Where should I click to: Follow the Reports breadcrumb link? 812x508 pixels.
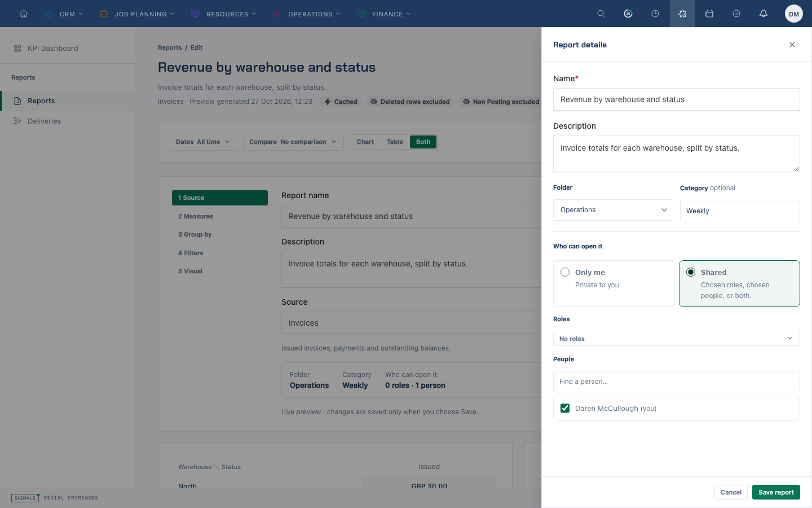[x=170, y=48]
